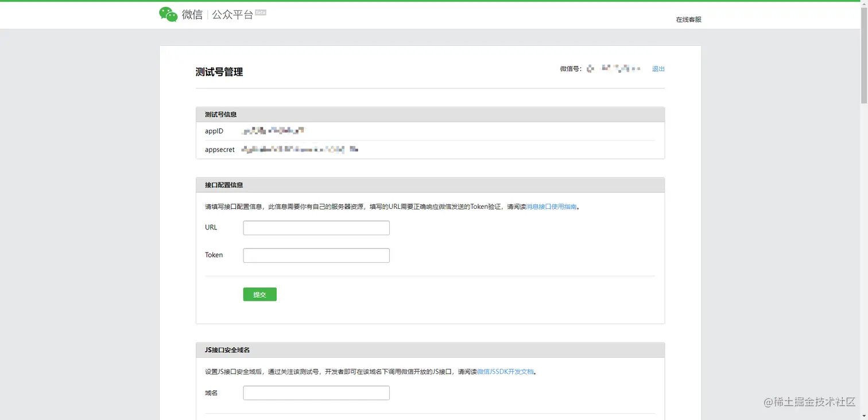The height and width of the screenshot is (420, 868).
Task: Open the 微信JSSDK开发文档 link
Action: [x=505, y=371]
